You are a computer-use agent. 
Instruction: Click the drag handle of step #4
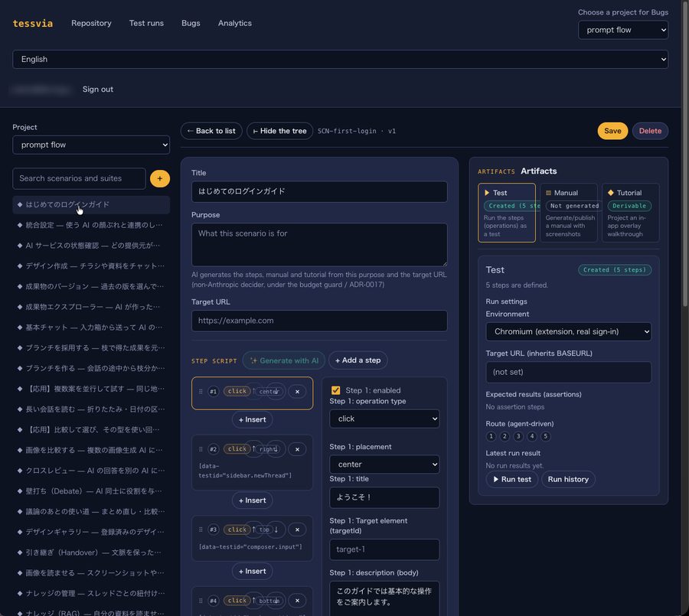pyautogui.click(x=201, y=600)
